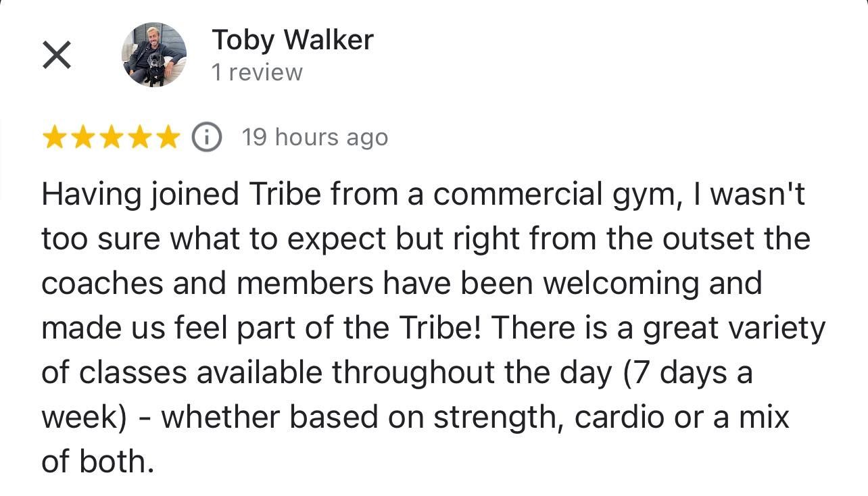Screen dimensions: 868x496
Task: Click the line starting "too sure what"
Action: tap(426, 239)
